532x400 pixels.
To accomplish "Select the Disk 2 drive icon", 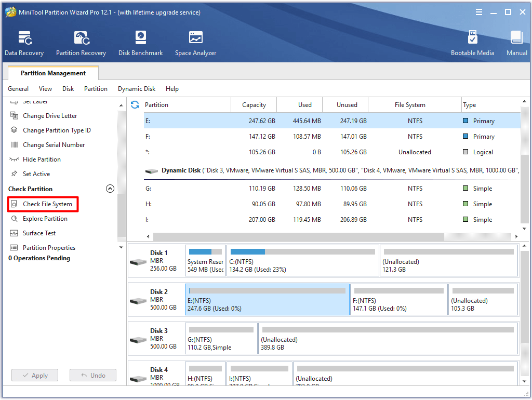I will (138, 301).
